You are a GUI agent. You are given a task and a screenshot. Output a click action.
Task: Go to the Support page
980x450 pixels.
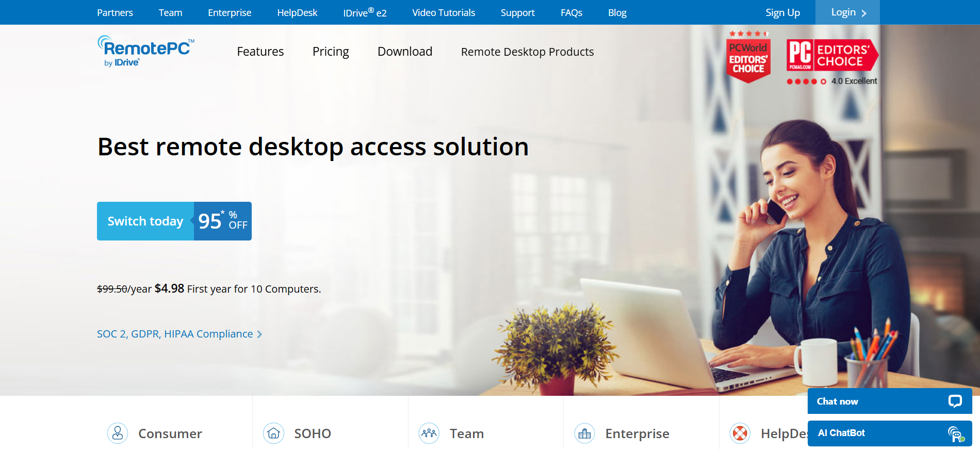pyautogui.click(x=517, y=12)
